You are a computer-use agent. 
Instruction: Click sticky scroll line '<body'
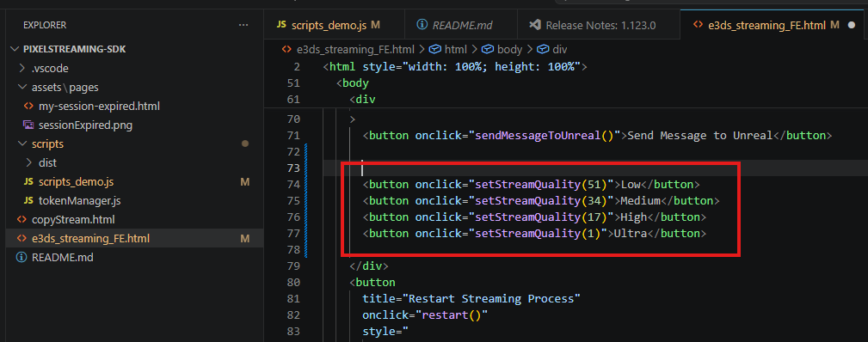[x=352, y=83]
